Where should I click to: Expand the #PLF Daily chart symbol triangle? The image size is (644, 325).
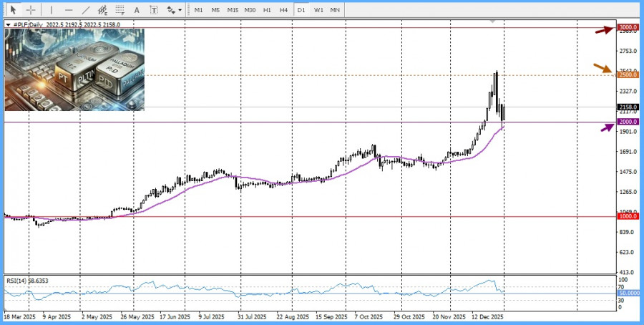8,24
